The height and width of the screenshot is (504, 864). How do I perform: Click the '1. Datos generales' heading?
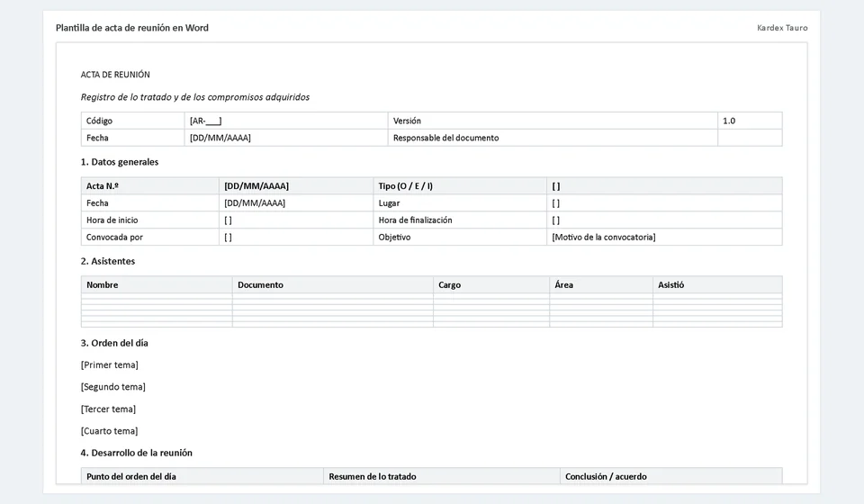(x=120, y=162)
